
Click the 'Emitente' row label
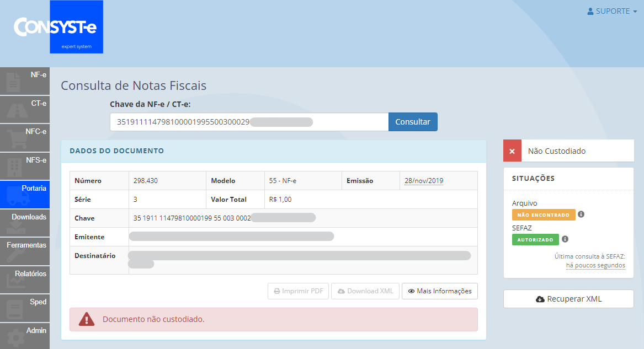point(89,237)
